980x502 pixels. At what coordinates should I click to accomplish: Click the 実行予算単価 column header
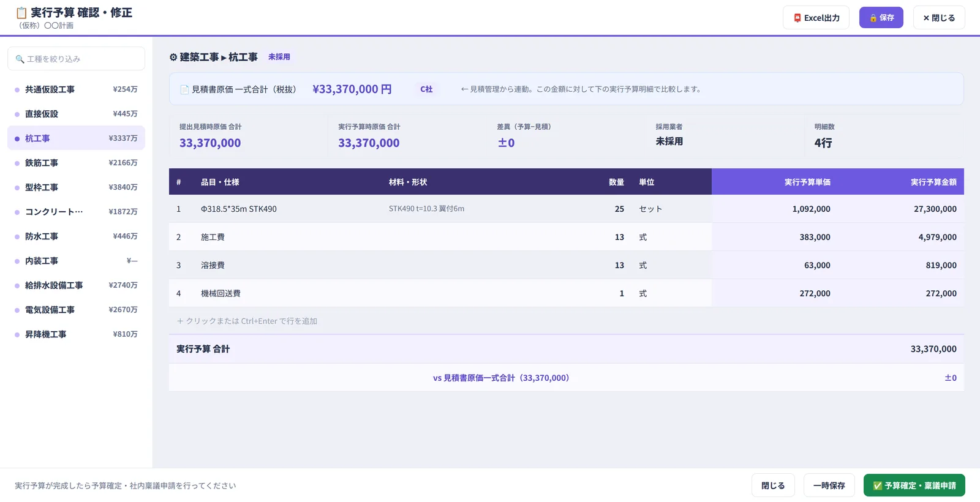point(807,182)
